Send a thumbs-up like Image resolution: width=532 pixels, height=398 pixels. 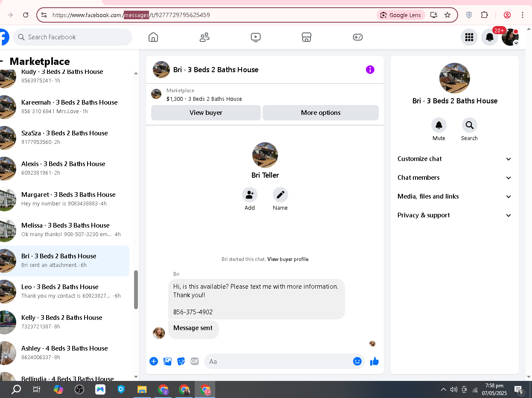374,361
